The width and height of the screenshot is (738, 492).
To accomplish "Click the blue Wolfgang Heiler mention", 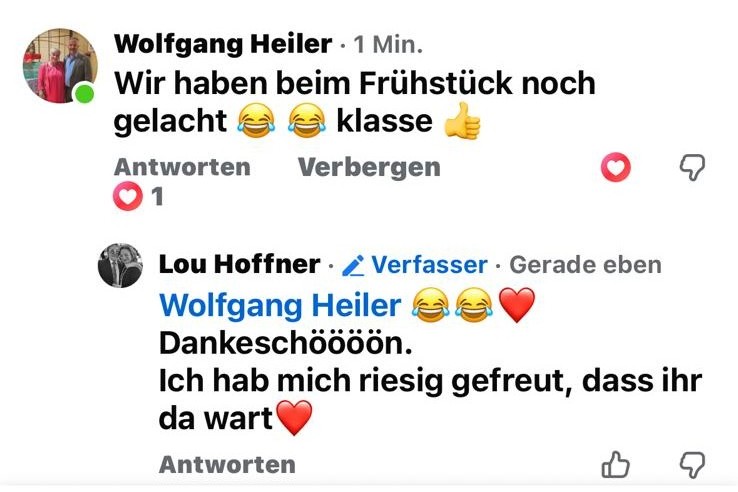I will coord(281,305).
